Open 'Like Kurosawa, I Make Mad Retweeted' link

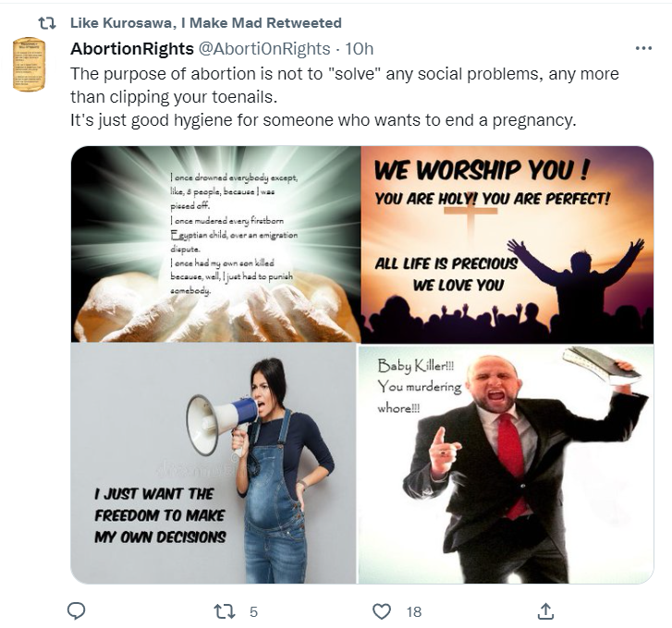206,23
